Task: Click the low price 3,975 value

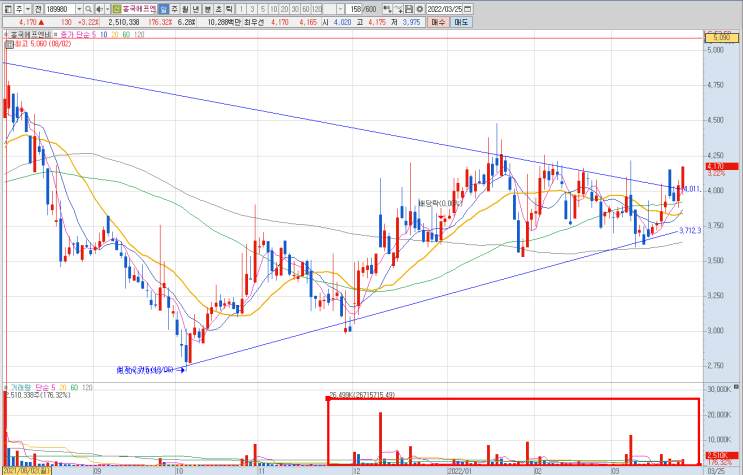Action: click(411, 22)
